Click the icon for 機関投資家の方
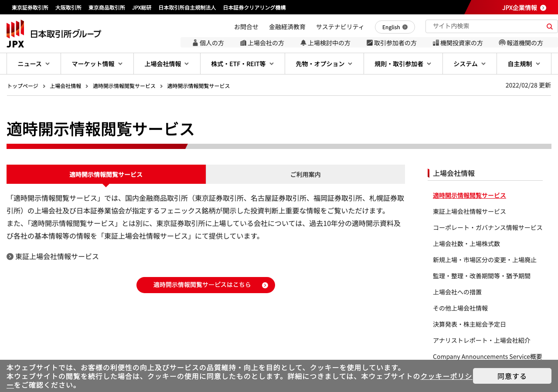 [x=436, y=43]
